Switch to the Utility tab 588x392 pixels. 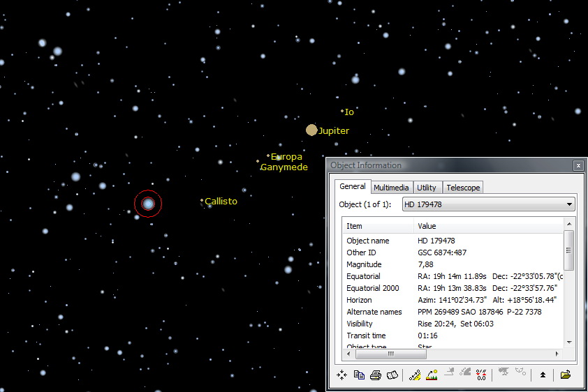pyautogui.click(x=426, y=188)
